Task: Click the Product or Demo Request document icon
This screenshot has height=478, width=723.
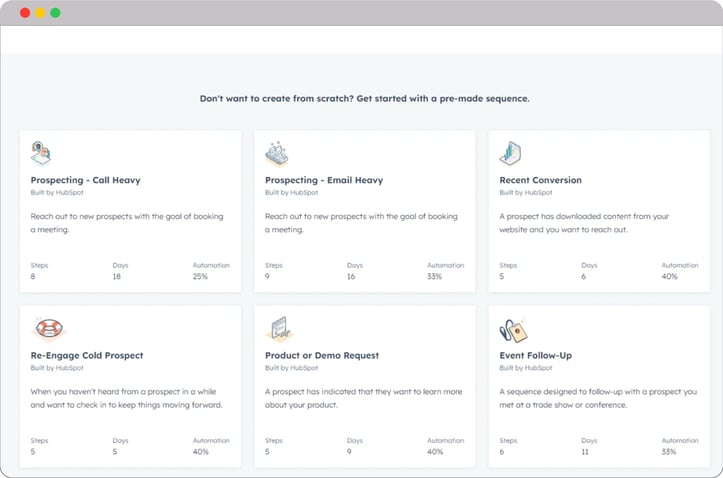Action: [x=280, y=329]
